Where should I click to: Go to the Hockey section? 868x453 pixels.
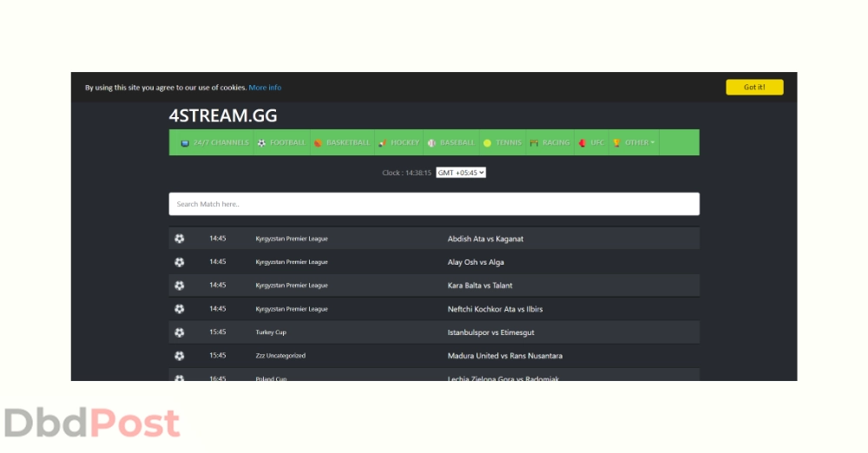pos(399,143)
